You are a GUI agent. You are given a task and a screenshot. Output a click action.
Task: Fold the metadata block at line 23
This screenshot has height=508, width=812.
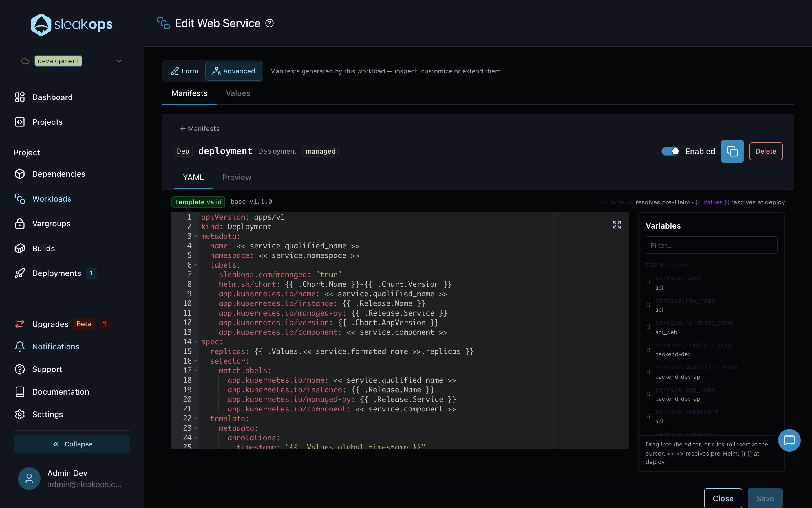click(x=195, y=428)
